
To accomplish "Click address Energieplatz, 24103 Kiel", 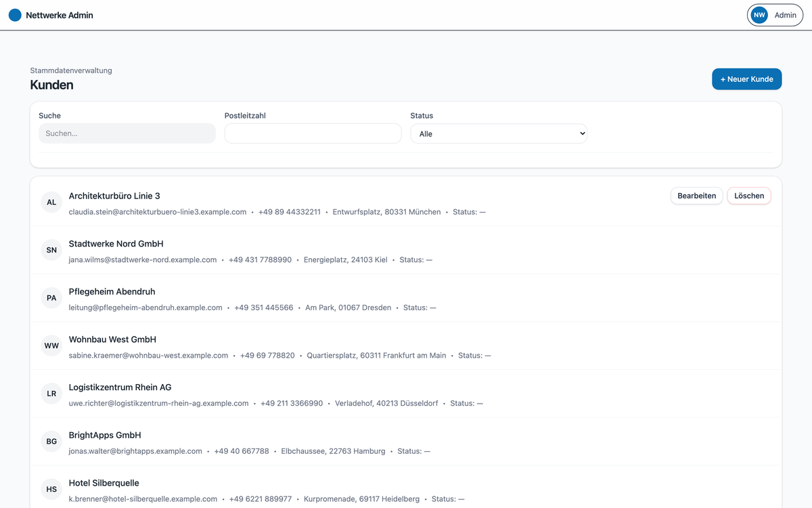I will click(x=346, y=260).
